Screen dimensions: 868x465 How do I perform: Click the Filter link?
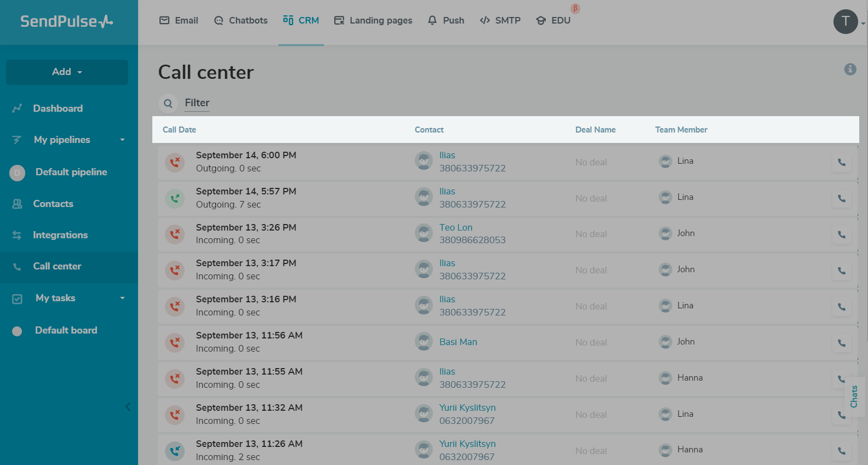coord(197,103)
